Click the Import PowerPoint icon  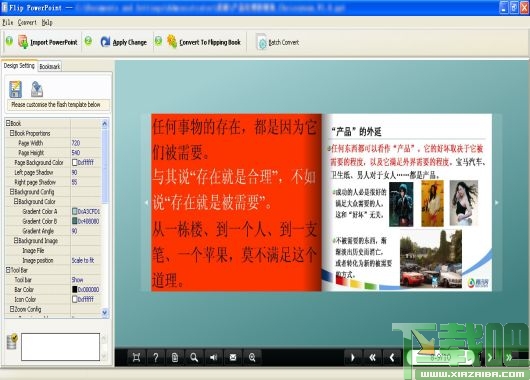tap(23, 42)
